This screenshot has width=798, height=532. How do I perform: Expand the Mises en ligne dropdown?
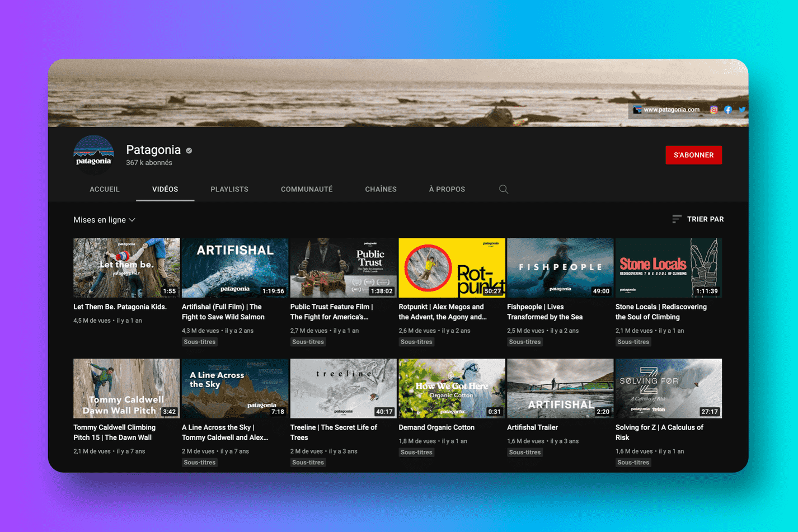click(x=105, y=220)
